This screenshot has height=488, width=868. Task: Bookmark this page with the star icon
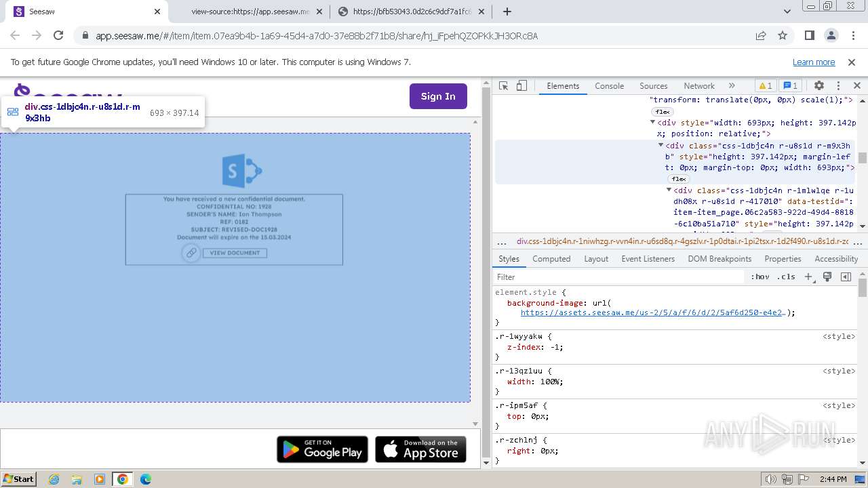click(x=783, y=36)
